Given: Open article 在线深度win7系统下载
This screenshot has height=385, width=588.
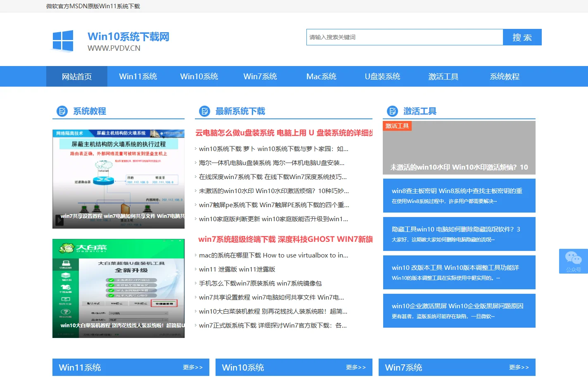Looking at the screenshot, I should pyautogui.click(x=273, y=177).
